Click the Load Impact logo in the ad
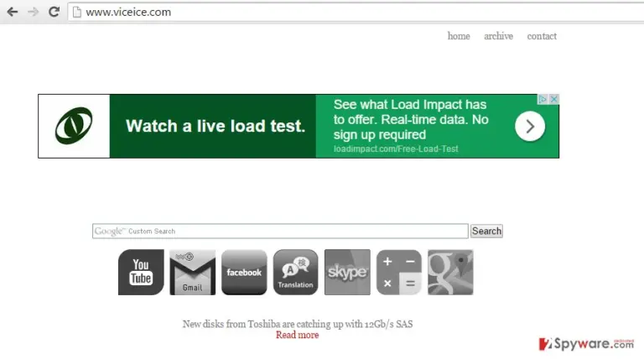 pyautogui.click(x=74, y=126)
